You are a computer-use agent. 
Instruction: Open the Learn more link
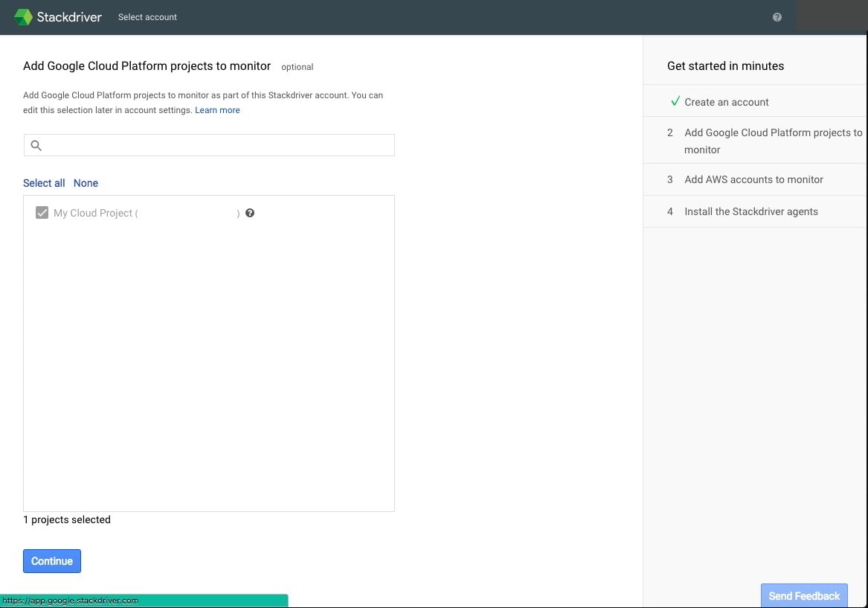tap(217, 110)
